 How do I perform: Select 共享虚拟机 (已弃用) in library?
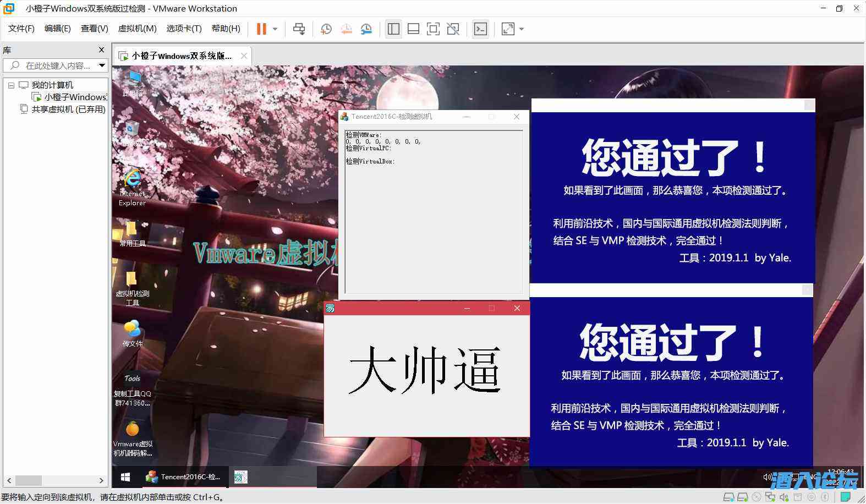(68, 109)
